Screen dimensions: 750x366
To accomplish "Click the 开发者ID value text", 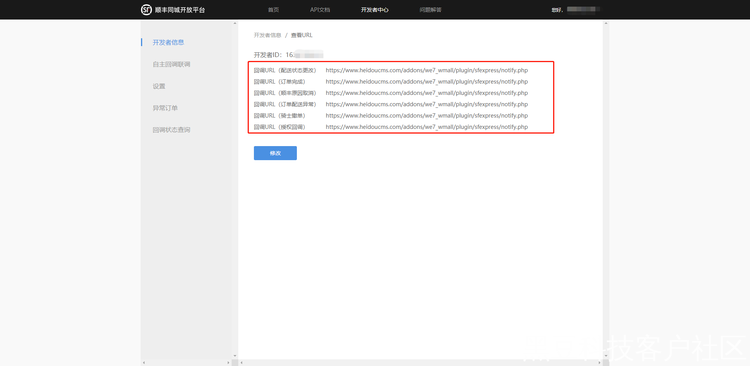I will click(305, 55).
